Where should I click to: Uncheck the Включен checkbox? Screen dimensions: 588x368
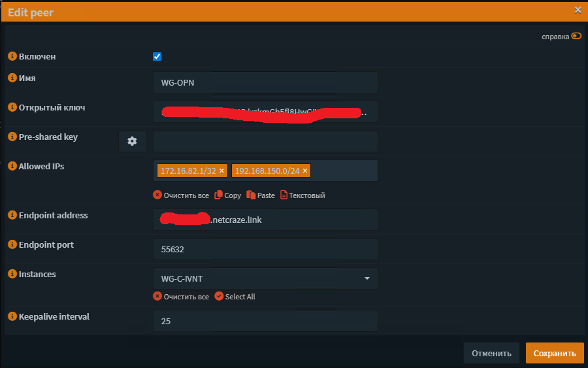pyautogui.click(x=157, y=57)
